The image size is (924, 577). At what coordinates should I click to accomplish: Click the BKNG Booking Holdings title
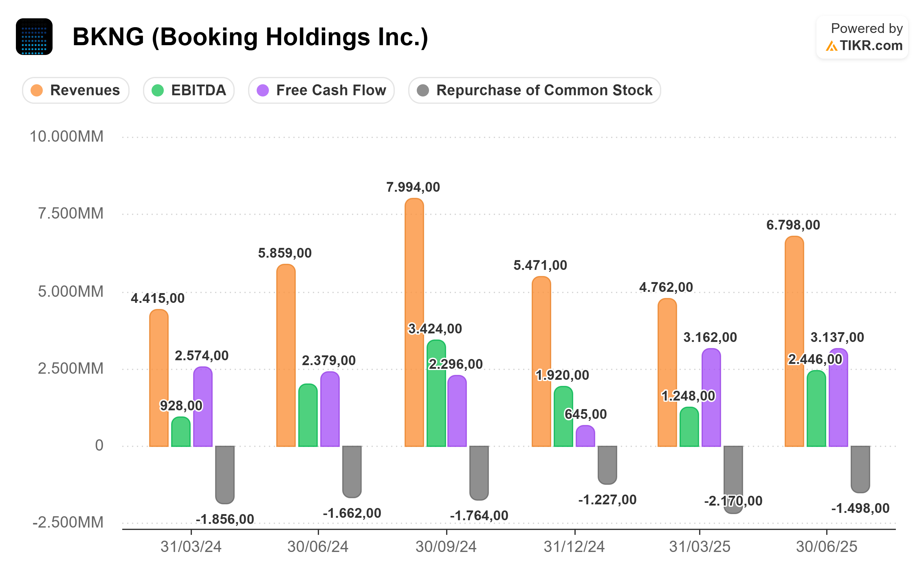250,37
